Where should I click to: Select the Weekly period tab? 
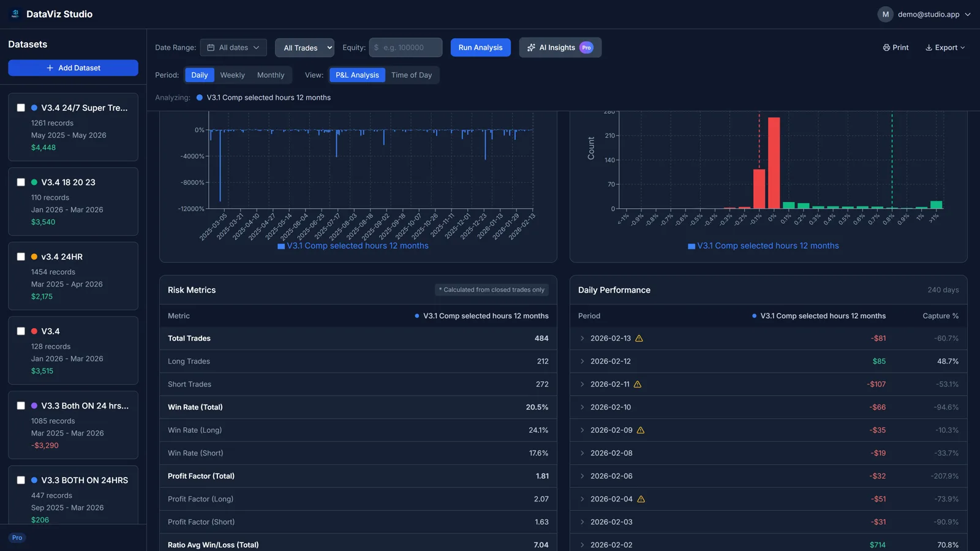[232, 75]
